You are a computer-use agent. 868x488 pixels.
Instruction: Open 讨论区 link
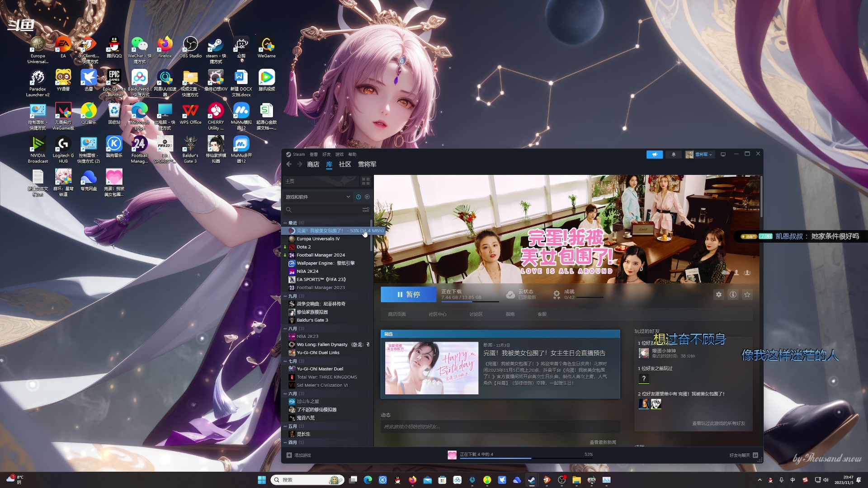pos(476,314)
